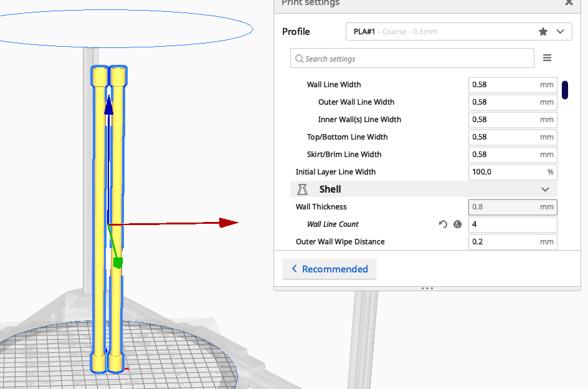Click the Wall Line Count label
Image resolution: width=588 pixels, height=389 pixels.
click(333, 224)
